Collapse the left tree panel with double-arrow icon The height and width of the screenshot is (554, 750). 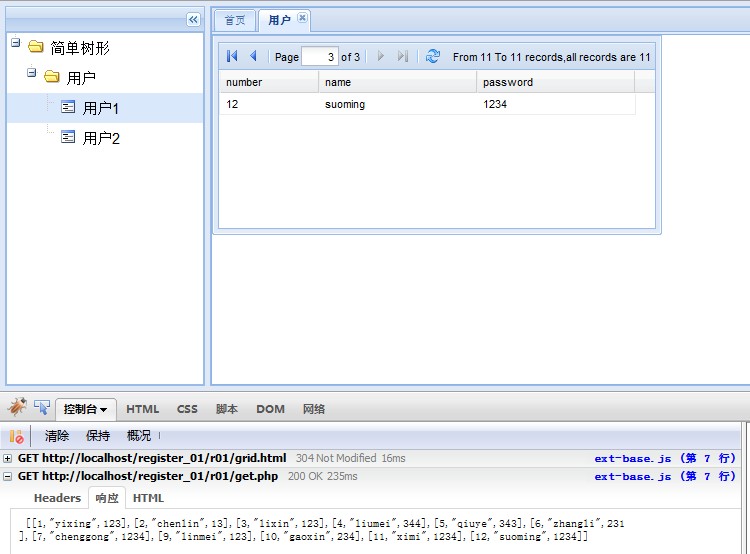(x=193, y=20)
